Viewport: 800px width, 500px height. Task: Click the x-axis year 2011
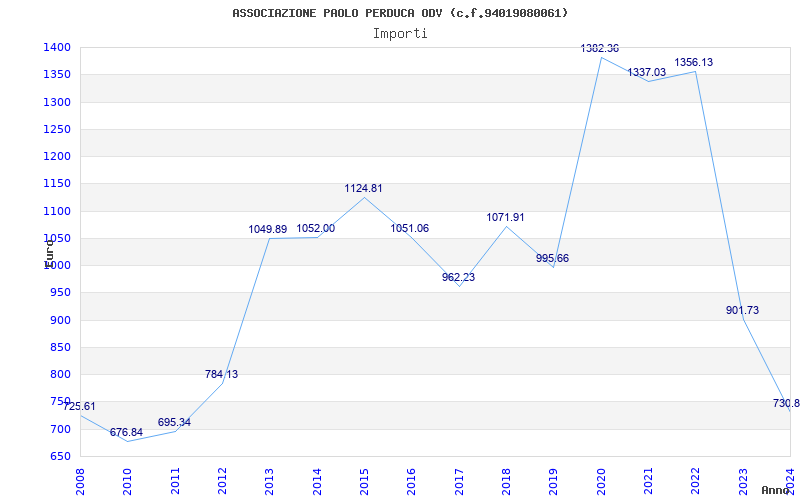174,481
